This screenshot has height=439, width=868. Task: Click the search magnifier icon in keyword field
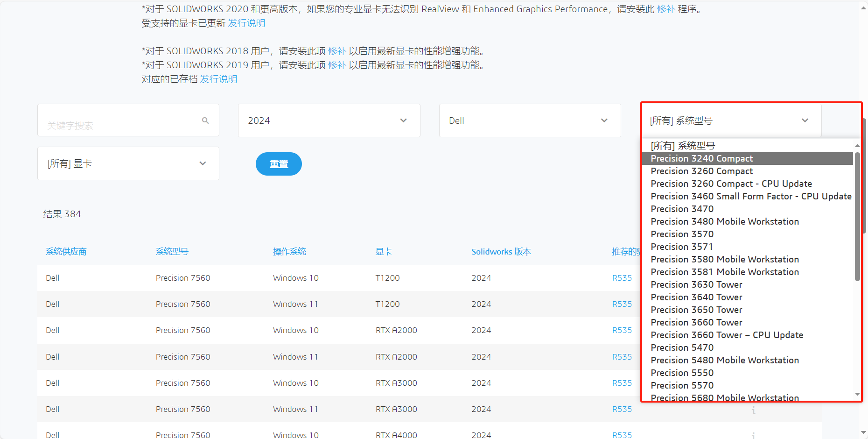coord(205,120)
